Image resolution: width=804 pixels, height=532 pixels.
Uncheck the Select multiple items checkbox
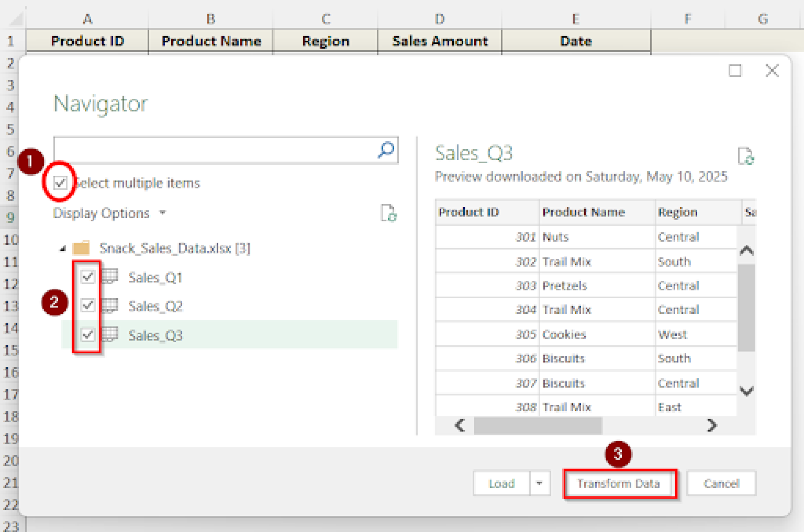pyautogui.click(x=61, y=183)
